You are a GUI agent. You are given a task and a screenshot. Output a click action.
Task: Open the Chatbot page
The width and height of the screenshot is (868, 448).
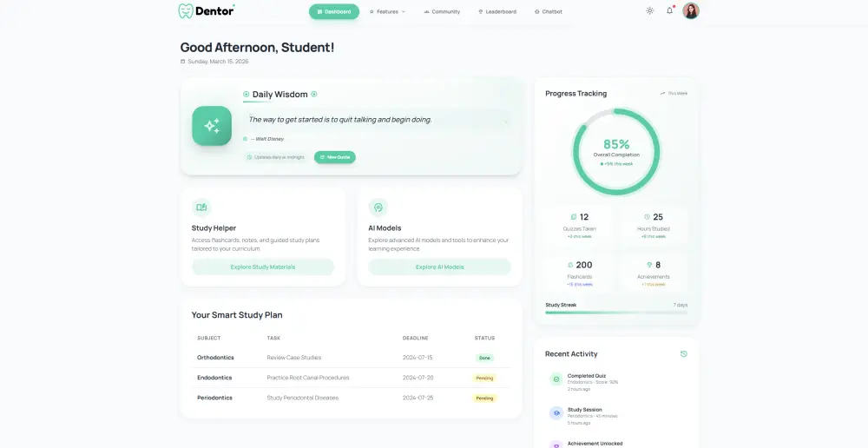pyautogui.click(x=548, y=11)
